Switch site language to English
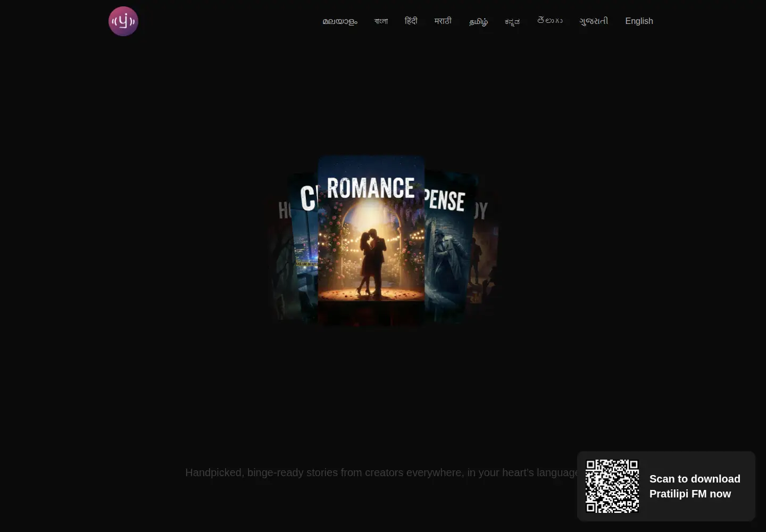The height and width of the screenshot is (532, 766). pos(639,21)
